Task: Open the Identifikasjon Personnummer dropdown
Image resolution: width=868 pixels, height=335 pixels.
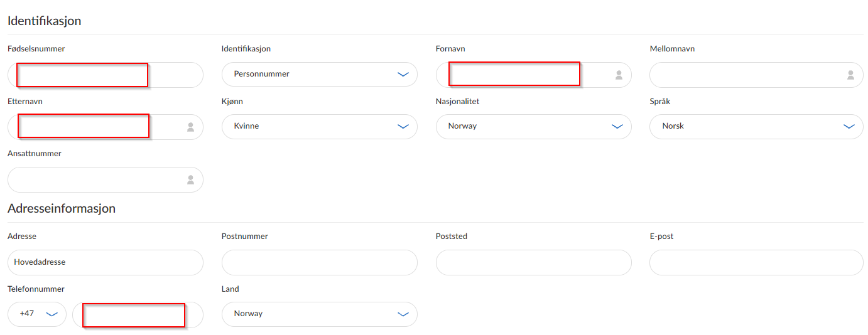Action: [320, 75]
